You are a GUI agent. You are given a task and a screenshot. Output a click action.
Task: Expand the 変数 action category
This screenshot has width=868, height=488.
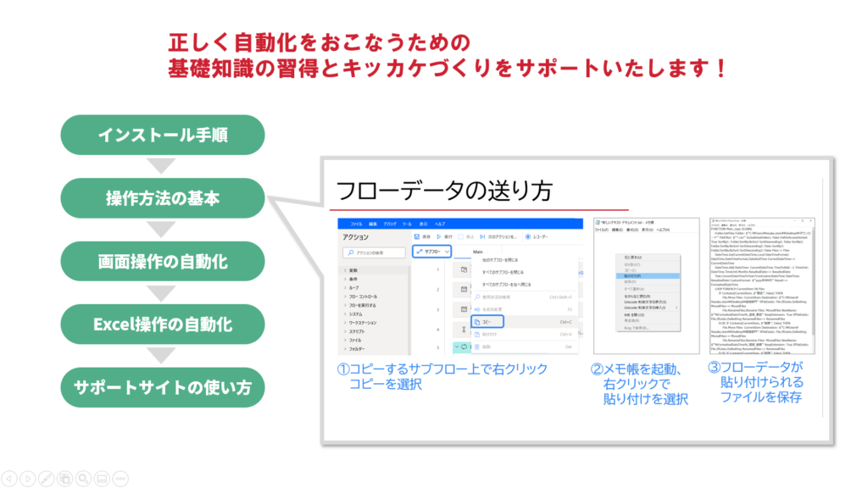click(346, 270)
